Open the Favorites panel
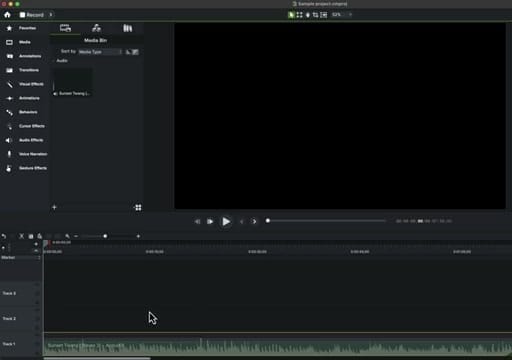The width and height of the screenshot is (512, 360). click(23, 28)
